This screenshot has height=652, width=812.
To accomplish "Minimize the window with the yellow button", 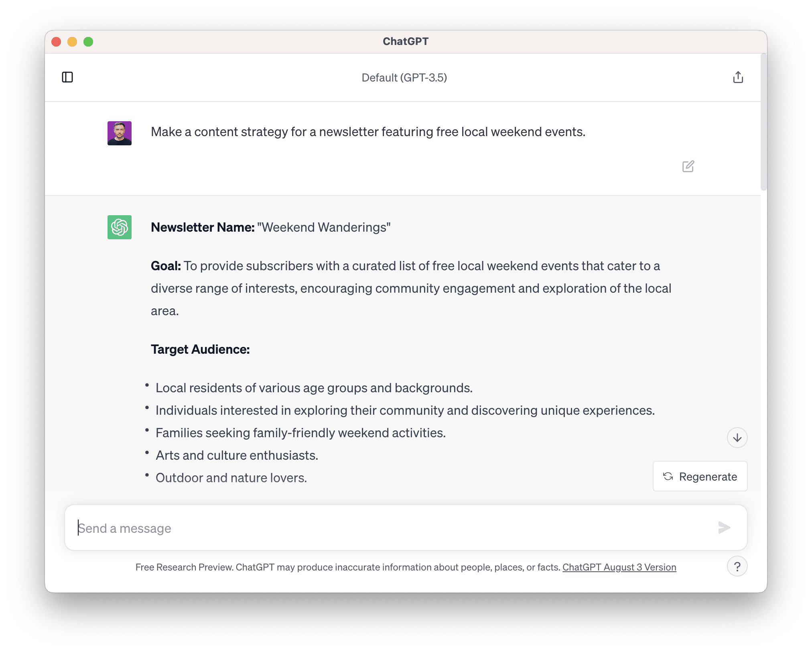I will point(73,41).
